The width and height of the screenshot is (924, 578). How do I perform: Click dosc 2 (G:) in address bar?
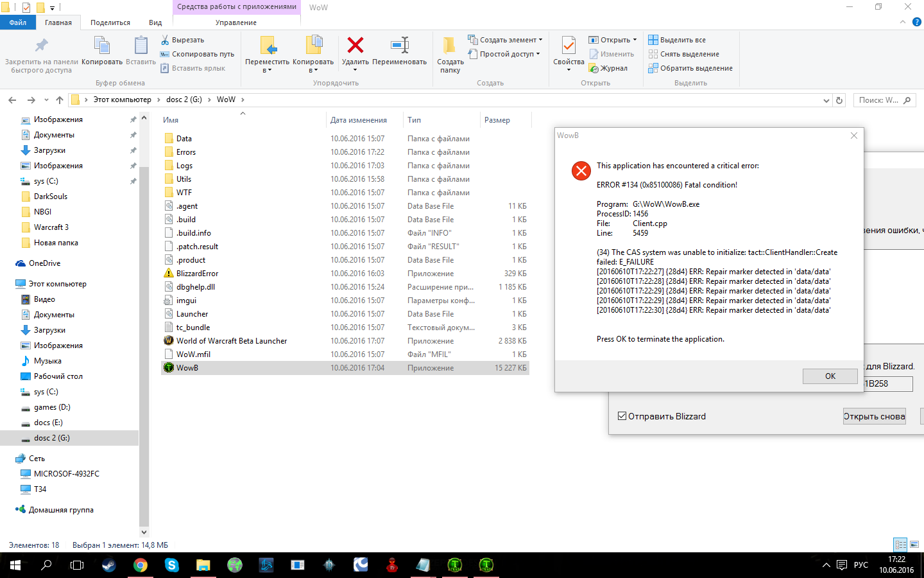point(184,100)
